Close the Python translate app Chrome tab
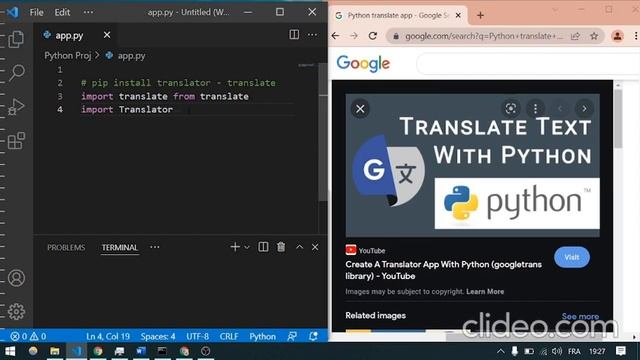 (458, 16)
